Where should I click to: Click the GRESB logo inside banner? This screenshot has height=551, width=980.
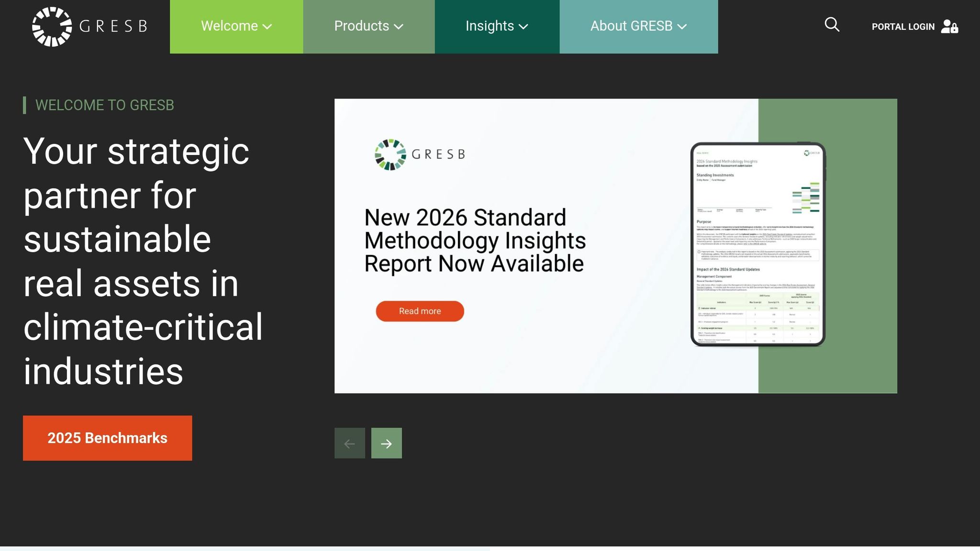[x=420, y=154]
